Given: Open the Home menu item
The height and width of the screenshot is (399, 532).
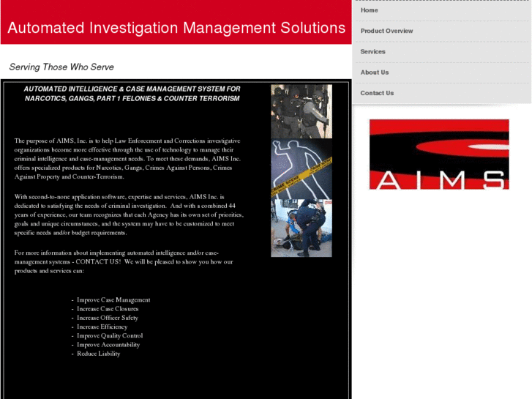Looking at the screenshot, I should [x=369, y=10].
